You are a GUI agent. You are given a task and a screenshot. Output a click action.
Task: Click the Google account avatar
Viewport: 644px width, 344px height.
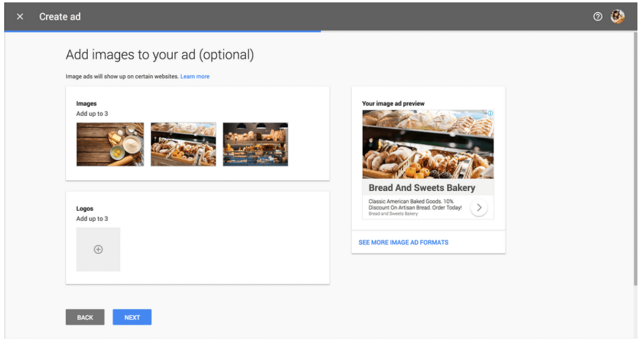[618, 16]
